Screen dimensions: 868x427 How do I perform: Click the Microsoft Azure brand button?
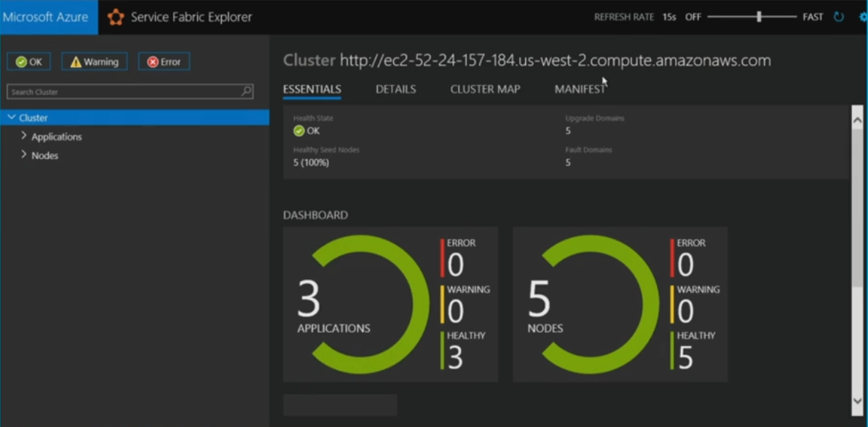49,17
